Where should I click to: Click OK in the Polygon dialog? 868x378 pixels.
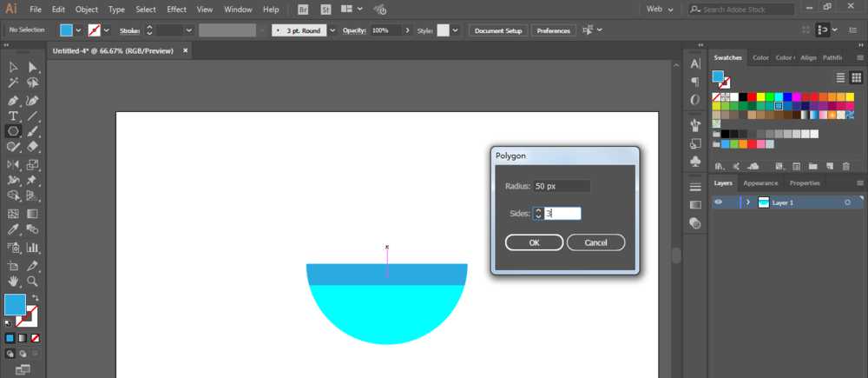click(x=534, y=242)
